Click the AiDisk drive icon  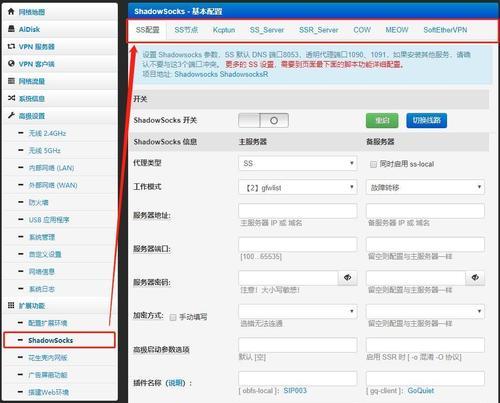point(11,29)
